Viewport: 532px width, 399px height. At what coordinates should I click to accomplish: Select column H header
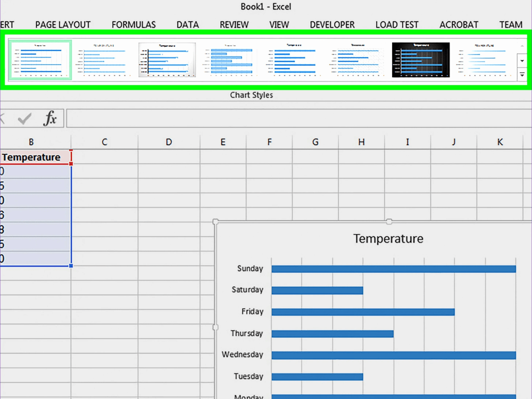361,142
